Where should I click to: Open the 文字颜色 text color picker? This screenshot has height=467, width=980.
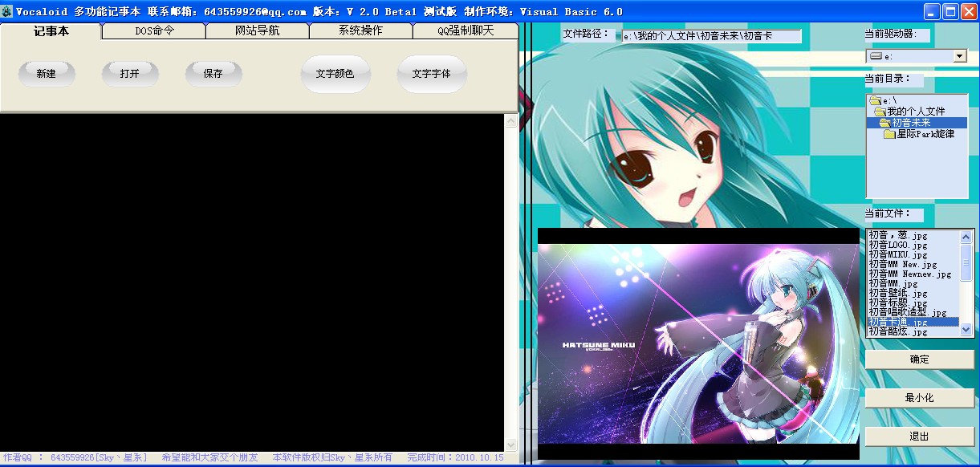click(x=335, y=74)
